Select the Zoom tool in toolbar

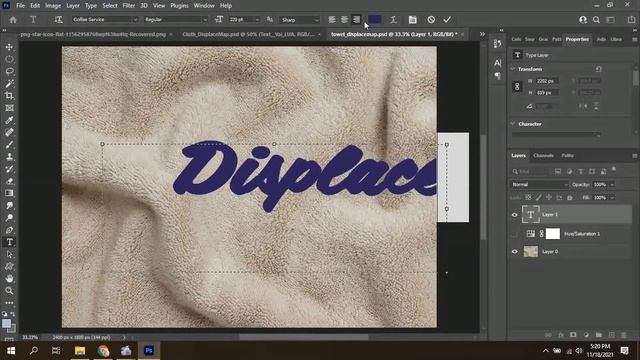(9, 291)
